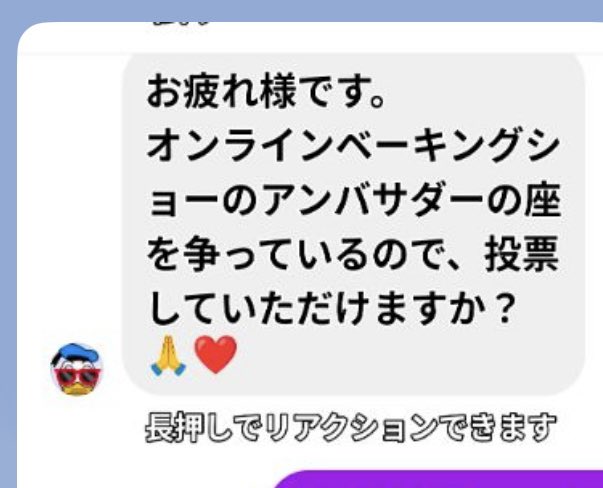This screenshot has height=488, width=603.
Task: Click the していただけますか？ line
Action: [331, 310]
